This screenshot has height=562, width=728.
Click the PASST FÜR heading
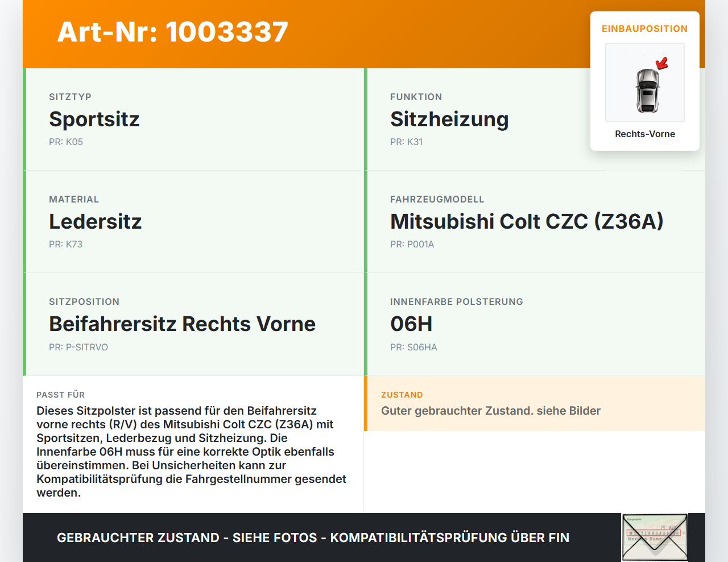[x=61, y=395]
